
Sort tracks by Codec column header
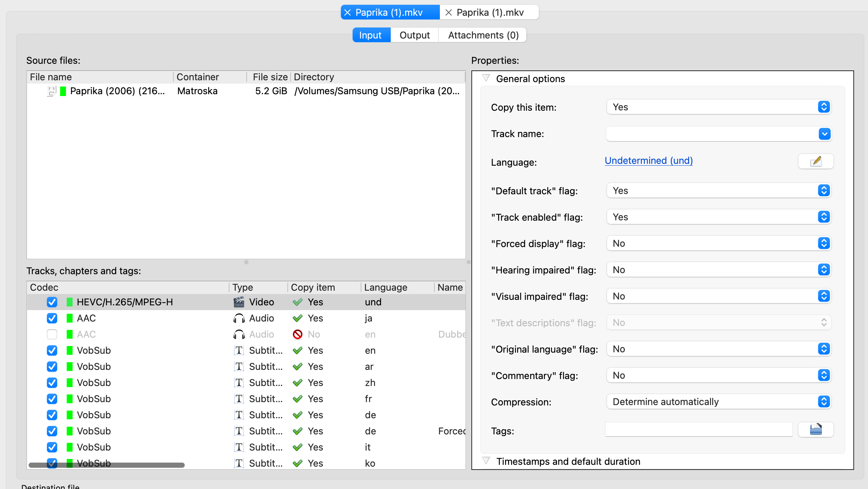tap(128, 287)
